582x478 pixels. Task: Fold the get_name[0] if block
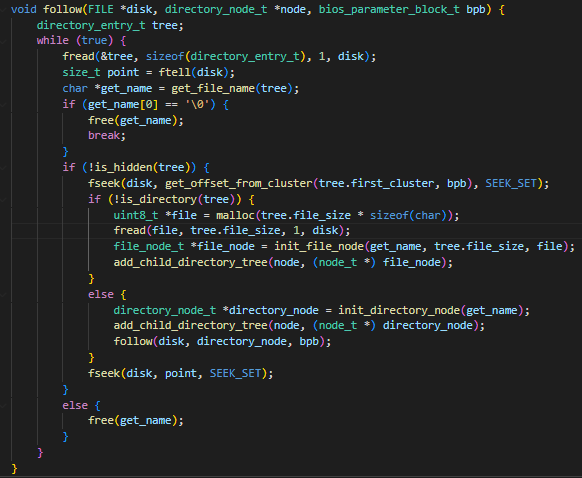point(3,105)
